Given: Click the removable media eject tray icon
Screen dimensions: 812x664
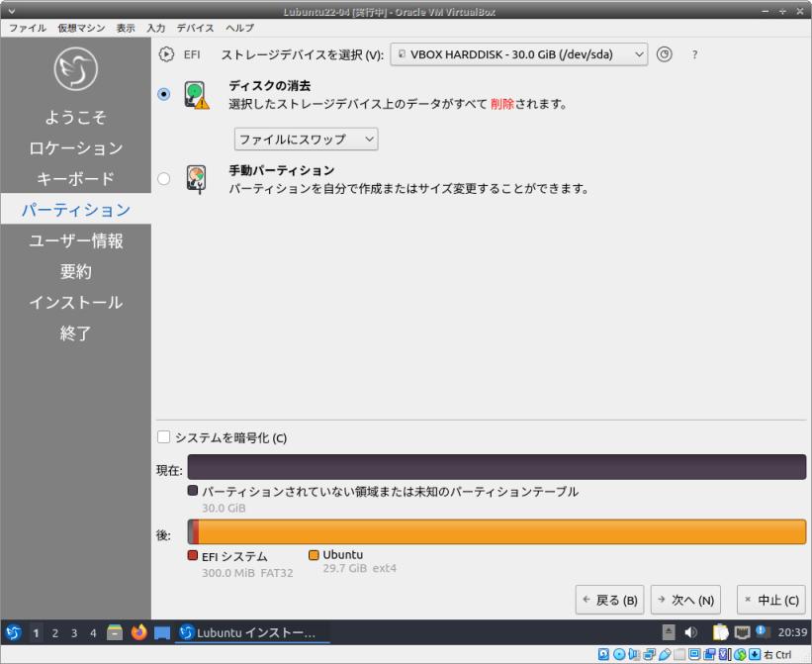Looking at the screenshot, I should click(x=669, y=632).
